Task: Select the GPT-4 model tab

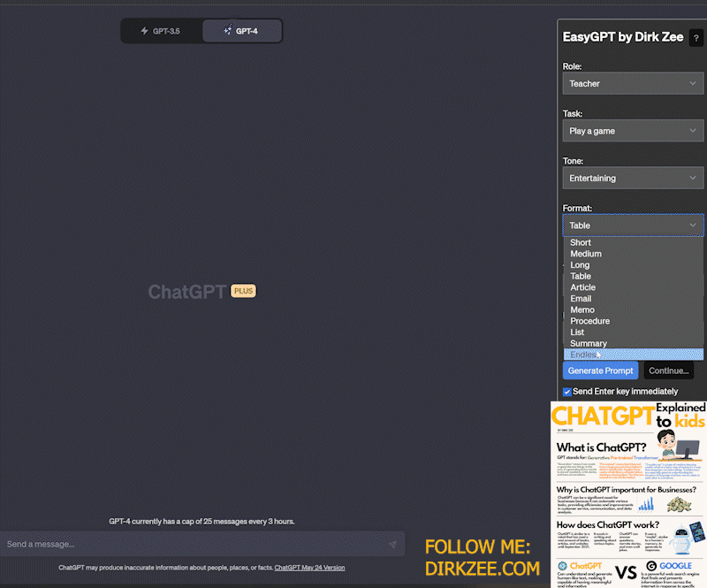Action: (242, 31)
